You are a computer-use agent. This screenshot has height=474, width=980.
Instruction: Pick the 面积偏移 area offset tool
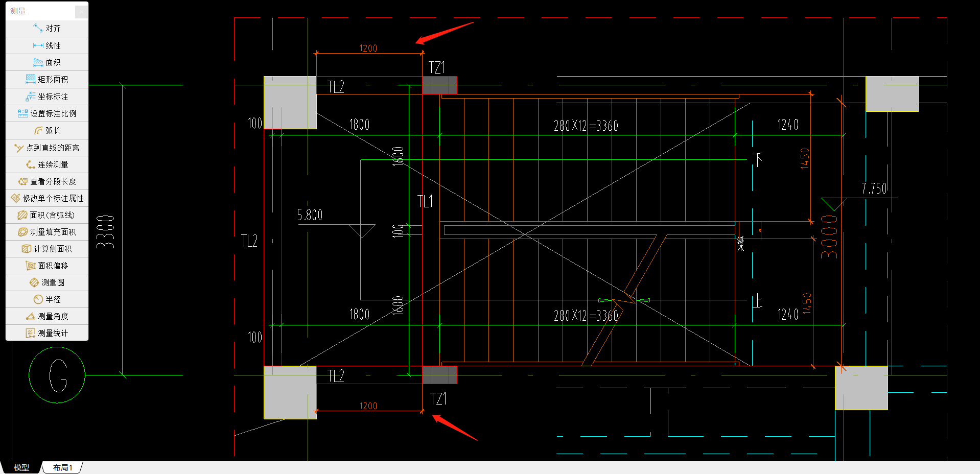47,266
